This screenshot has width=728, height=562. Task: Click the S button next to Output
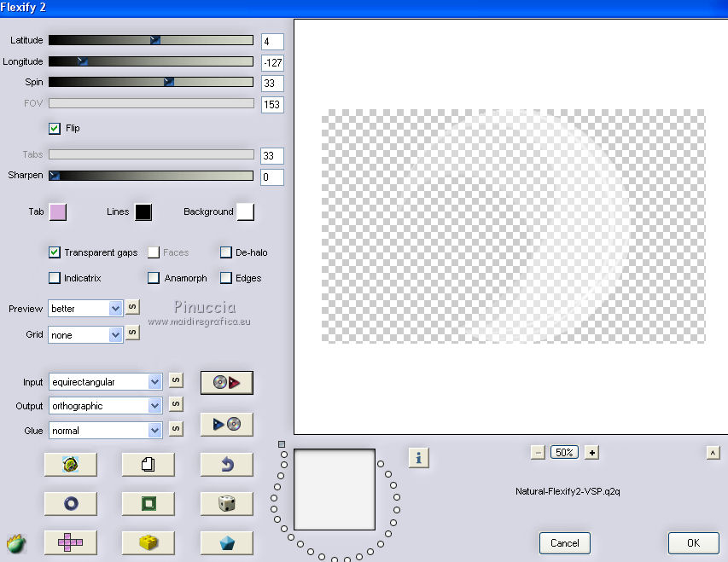click(x=176, y=404)
